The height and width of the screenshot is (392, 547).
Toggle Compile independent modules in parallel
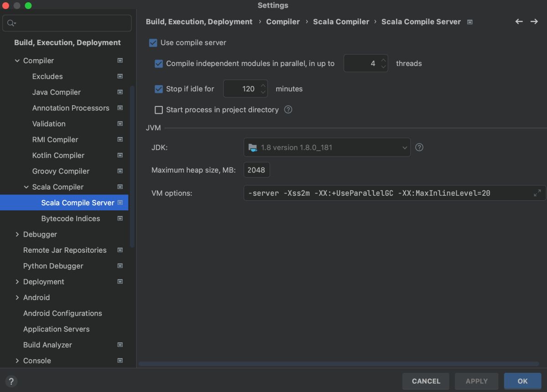[159, 64]
